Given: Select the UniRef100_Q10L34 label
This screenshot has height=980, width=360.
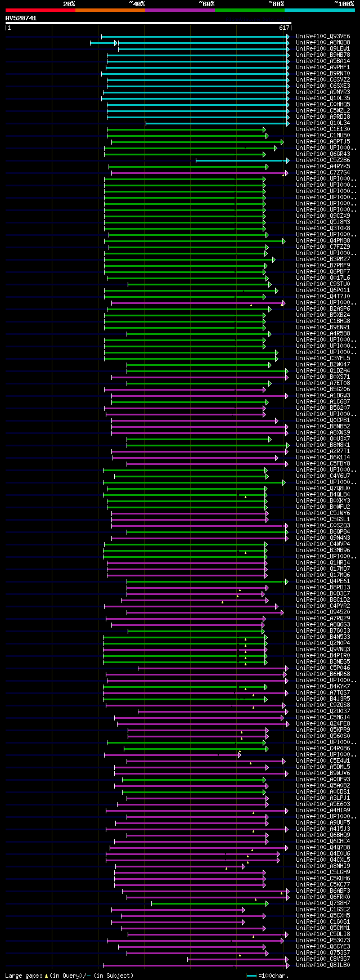Looking at the screenshot, I should click(323, 123).
